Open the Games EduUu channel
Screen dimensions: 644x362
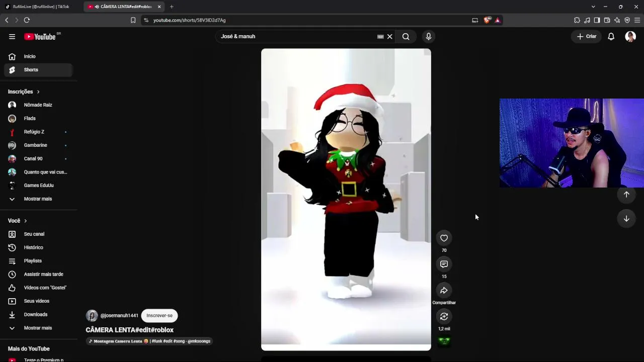pos(38,186)
